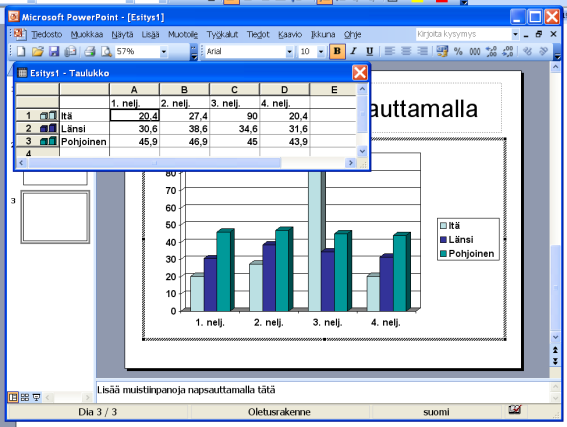The height and width of the screenshot is (427, 567).
Task: Expand formatting toolbar options at right end
Action: 557,52
